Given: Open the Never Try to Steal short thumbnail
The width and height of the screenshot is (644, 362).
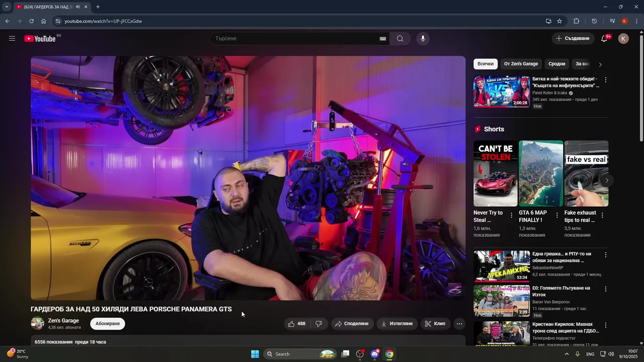Looking at the screenshot, I should 496,173.
